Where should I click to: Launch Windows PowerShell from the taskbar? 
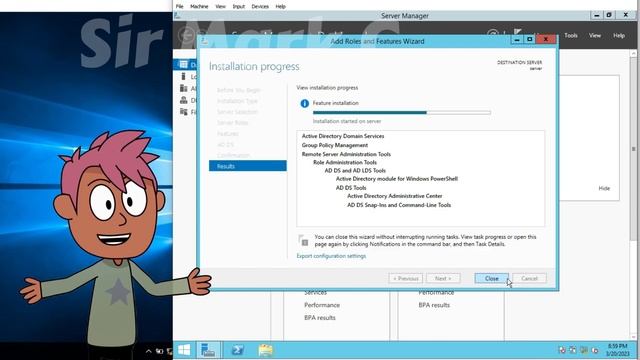coord(238,350)
